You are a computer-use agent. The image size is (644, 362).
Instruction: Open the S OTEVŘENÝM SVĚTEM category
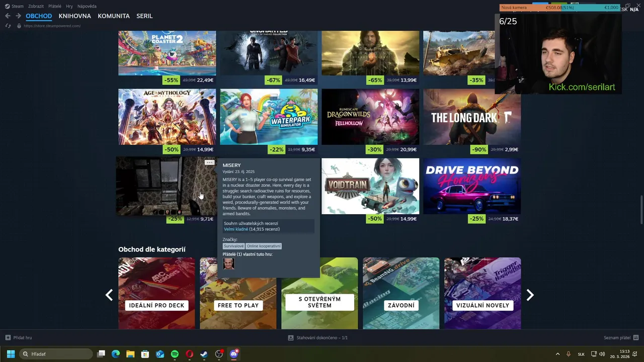coord(319,294)
